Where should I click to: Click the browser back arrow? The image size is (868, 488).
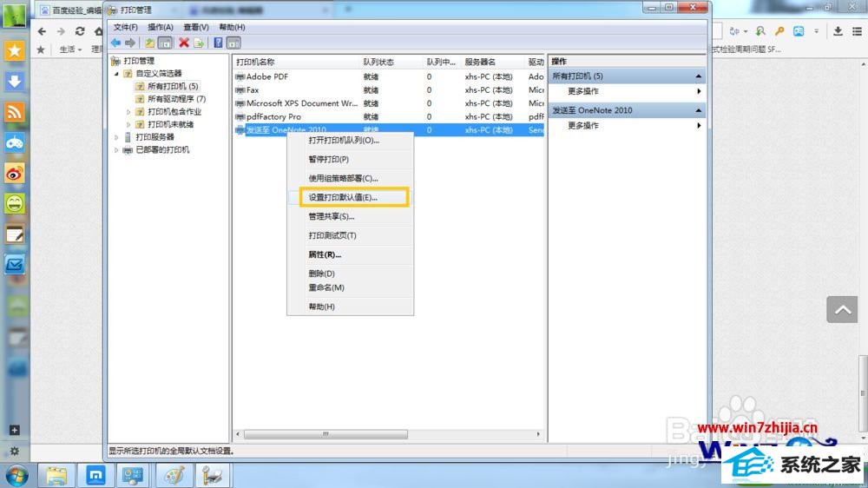pos(42,31)
